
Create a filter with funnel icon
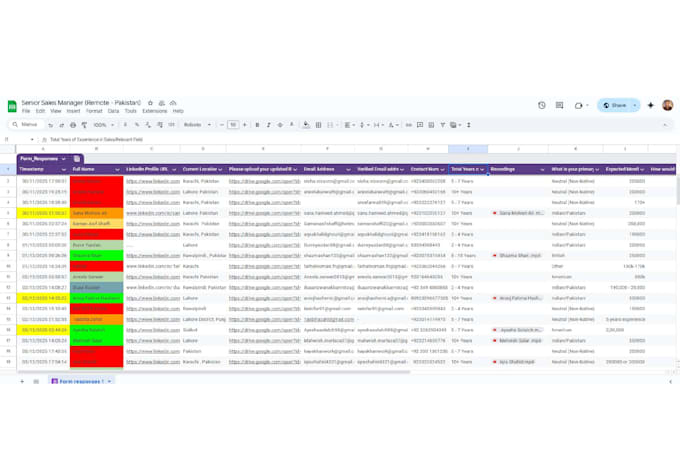coord(442,125)
